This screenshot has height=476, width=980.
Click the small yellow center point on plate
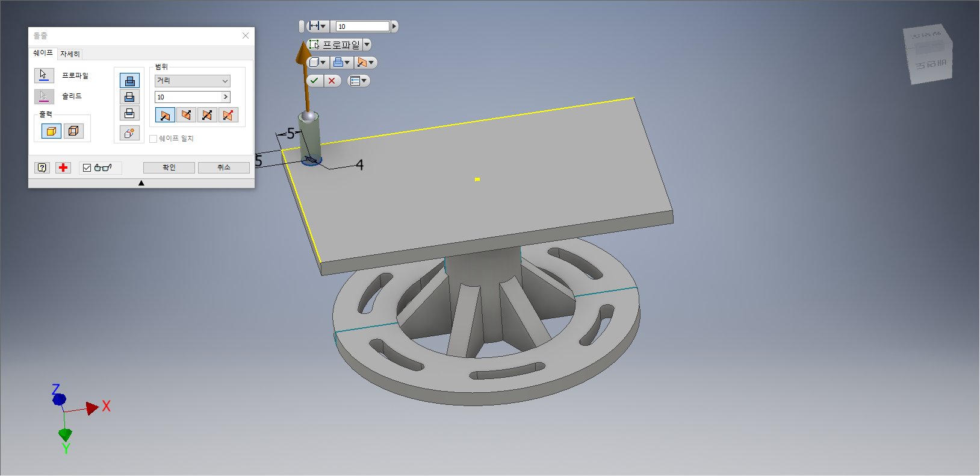(477, 179)
